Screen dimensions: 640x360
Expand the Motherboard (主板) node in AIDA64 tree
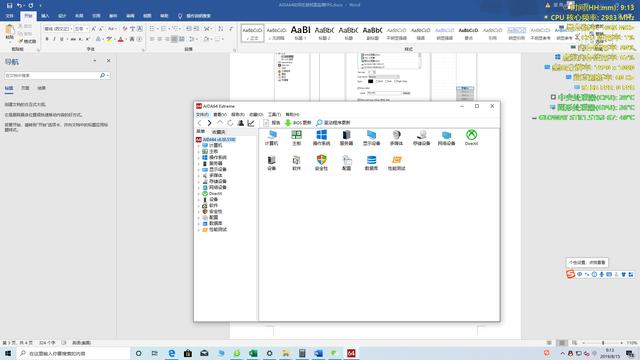[x=199, y=151]
